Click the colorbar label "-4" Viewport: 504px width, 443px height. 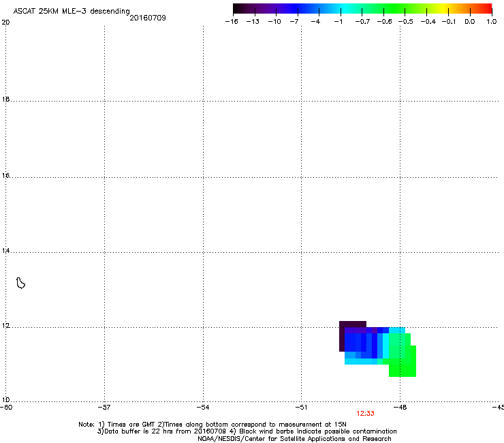(x=315, y=22)
